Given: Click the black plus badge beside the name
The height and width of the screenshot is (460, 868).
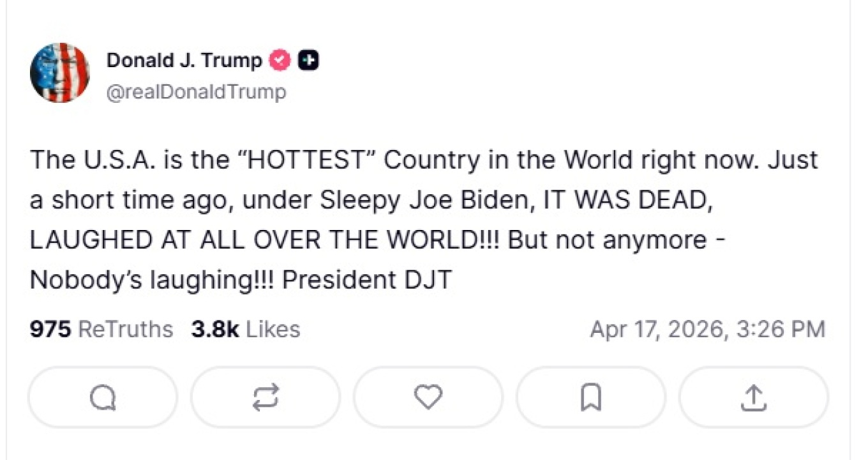Looking at the screenshot, I should point(308,61).
